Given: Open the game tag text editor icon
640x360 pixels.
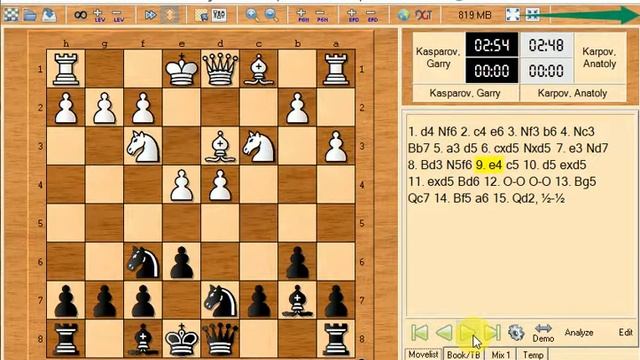Looking at the screenshot, I should pyautogui.click(x=219, y=16).
